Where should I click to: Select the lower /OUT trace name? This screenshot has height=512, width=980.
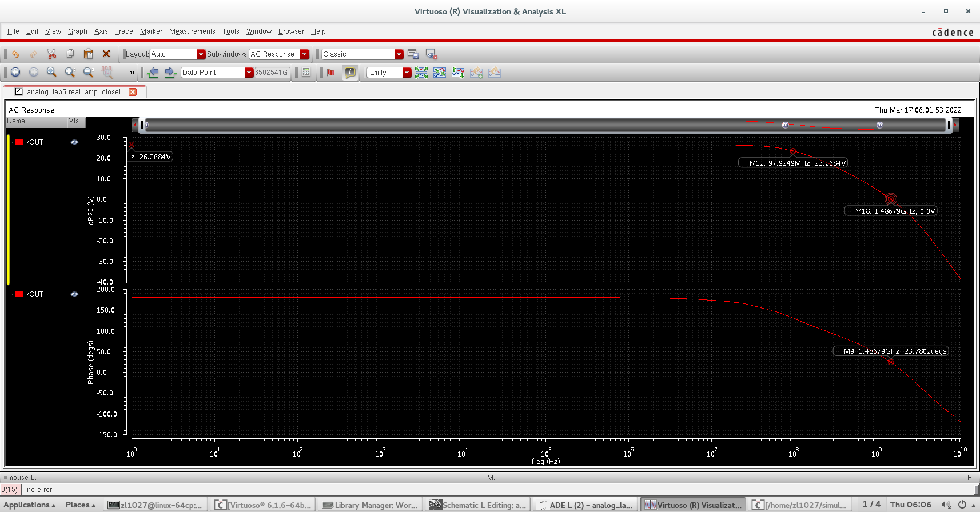35,294
